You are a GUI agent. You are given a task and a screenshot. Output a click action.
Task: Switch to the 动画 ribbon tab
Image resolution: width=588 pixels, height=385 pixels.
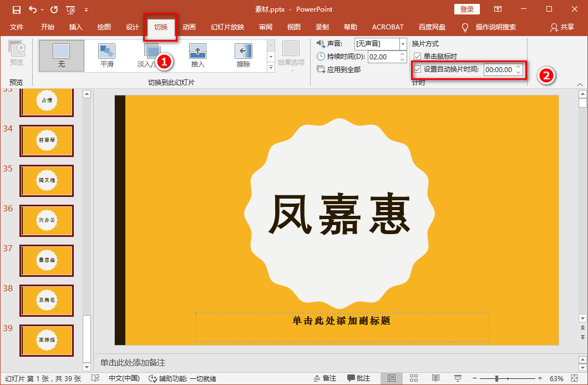(188, 26)
